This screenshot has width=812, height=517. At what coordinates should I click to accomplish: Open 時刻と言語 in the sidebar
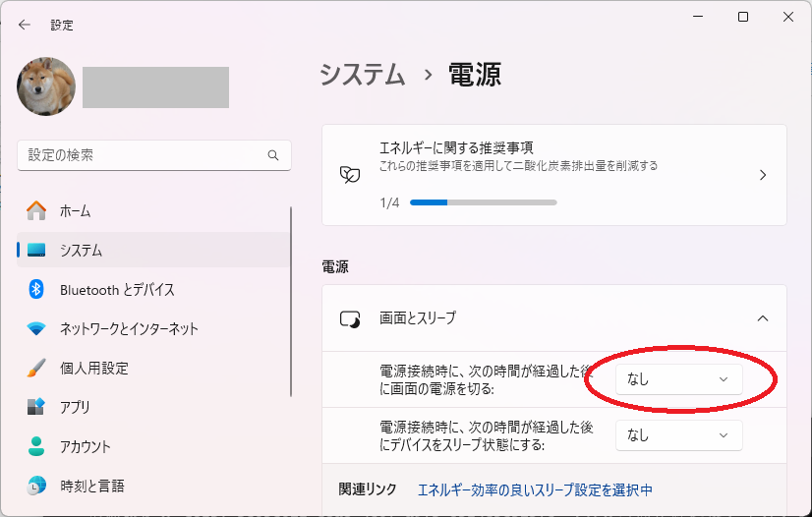153,486
